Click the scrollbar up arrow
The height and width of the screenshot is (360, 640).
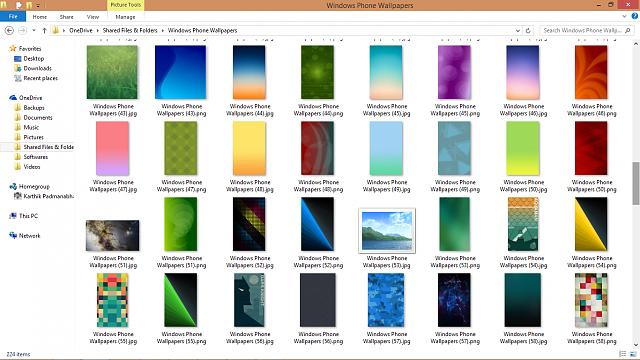point(636,43)
